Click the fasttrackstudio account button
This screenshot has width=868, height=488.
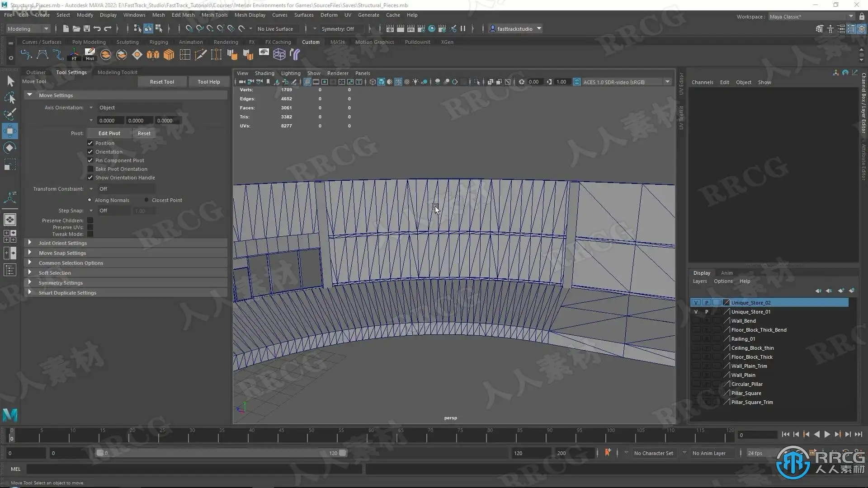click(515, 28)
